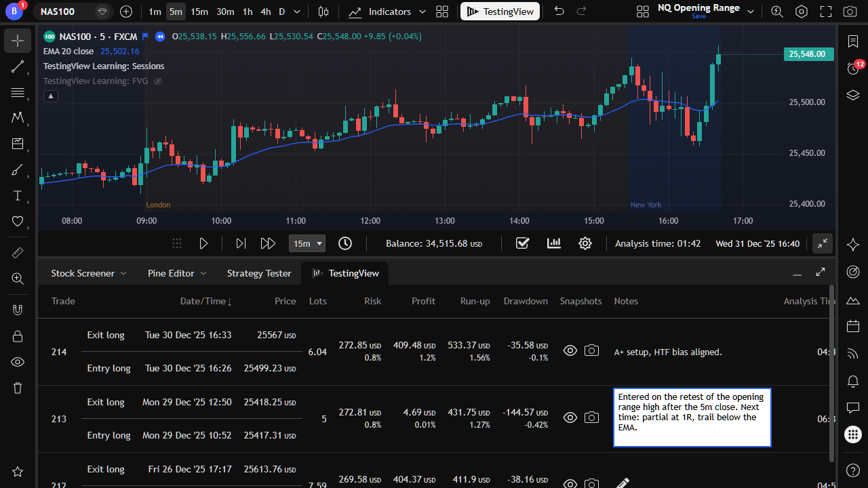Sort trades by the Date/Time column
This screenshot has width=868, height=488.
tap(206, 301)
